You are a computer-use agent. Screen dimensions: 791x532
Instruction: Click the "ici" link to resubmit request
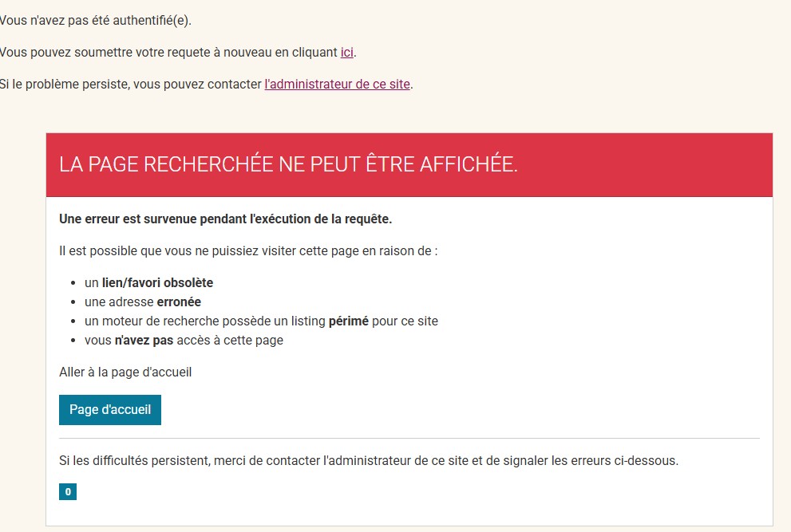tap(346, 53)
